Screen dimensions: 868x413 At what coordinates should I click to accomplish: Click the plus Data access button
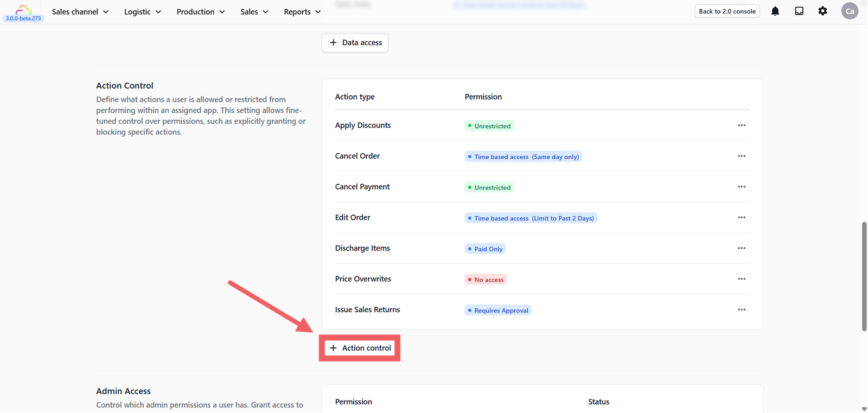tap(355, 43)
